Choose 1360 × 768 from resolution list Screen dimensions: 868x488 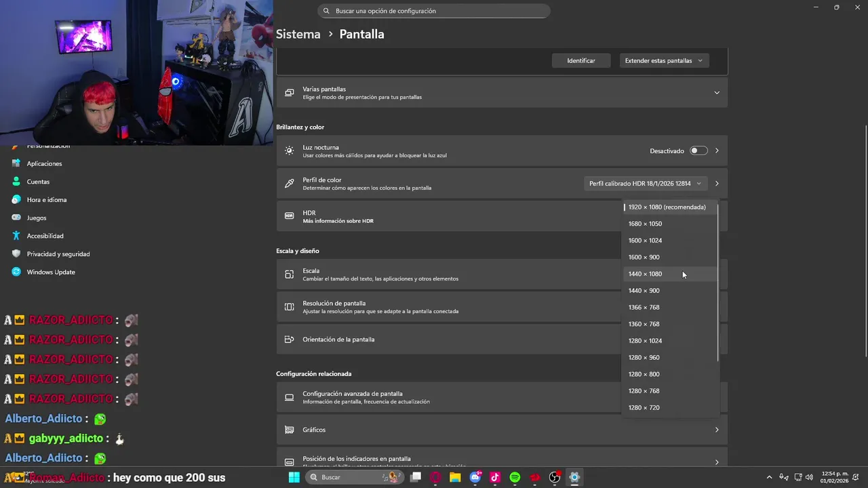tap(669, 324)
